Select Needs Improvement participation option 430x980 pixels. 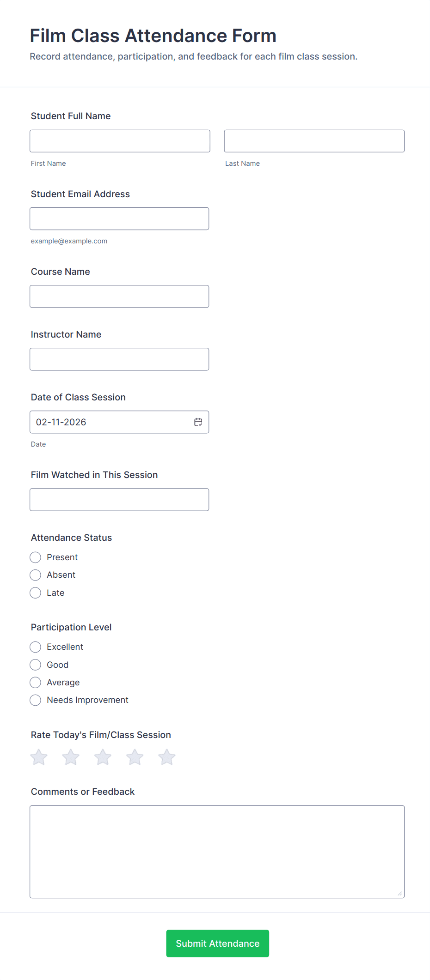(x=36, y=700)
